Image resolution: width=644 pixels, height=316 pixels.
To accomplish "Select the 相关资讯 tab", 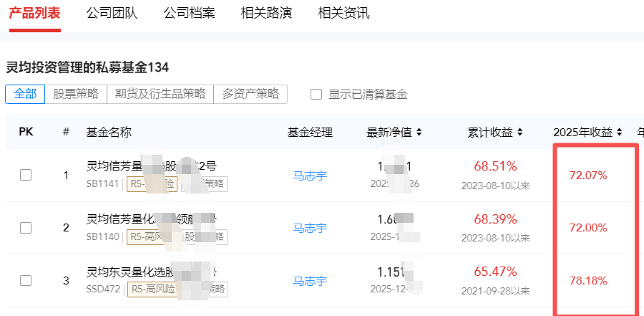I will click(343, 14).
